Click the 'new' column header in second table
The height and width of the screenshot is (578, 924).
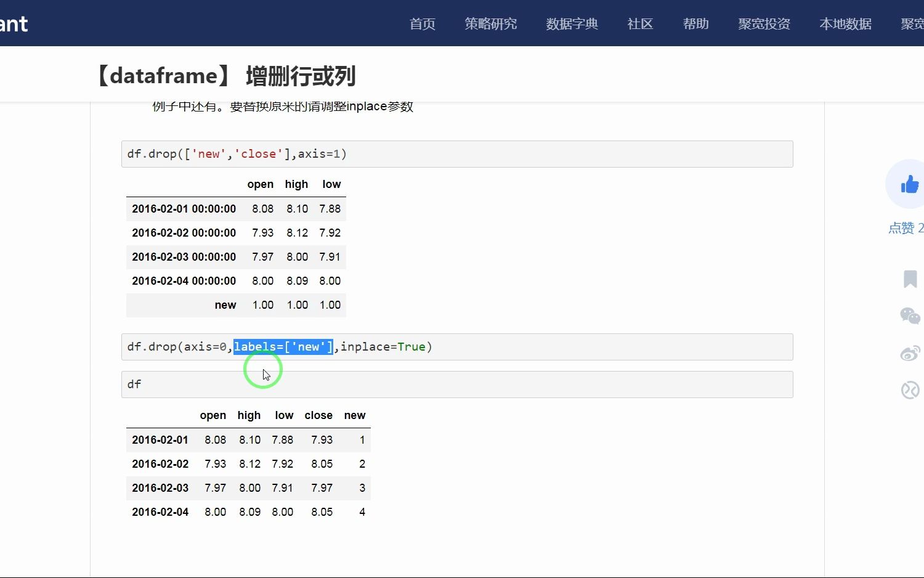point(355,415)
